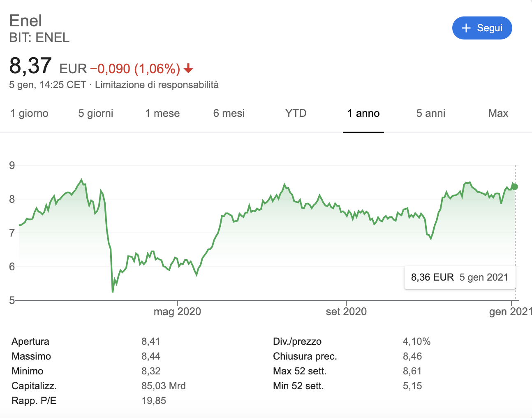Viewport: 532px width, 418px height.
Task: Click the 5 gen, 14:25 CET timestamp
Action: point(48,85)
